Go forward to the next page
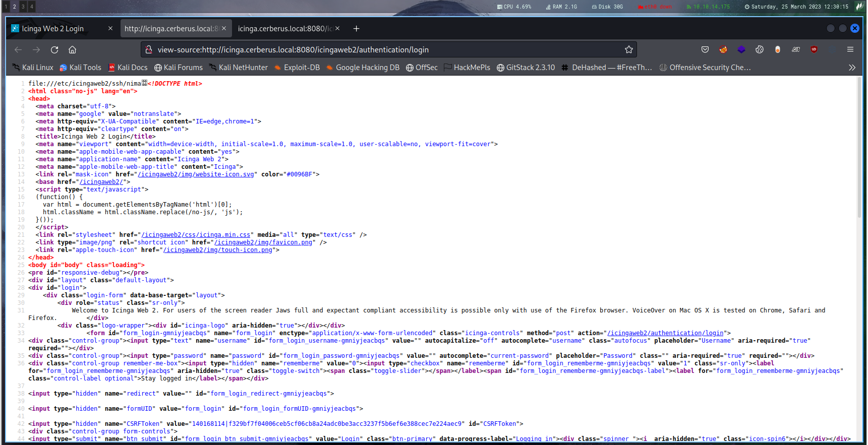 pos(36,49)
